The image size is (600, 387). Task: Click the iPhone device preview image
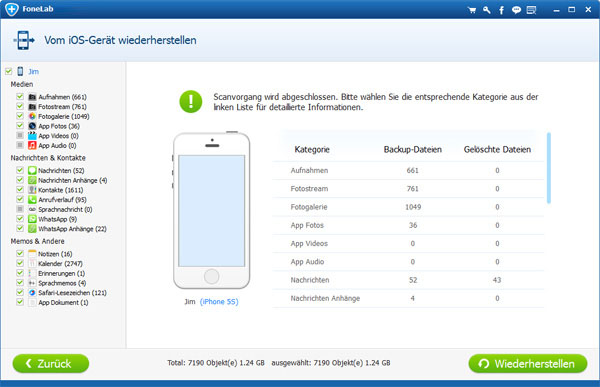[212, 210]
